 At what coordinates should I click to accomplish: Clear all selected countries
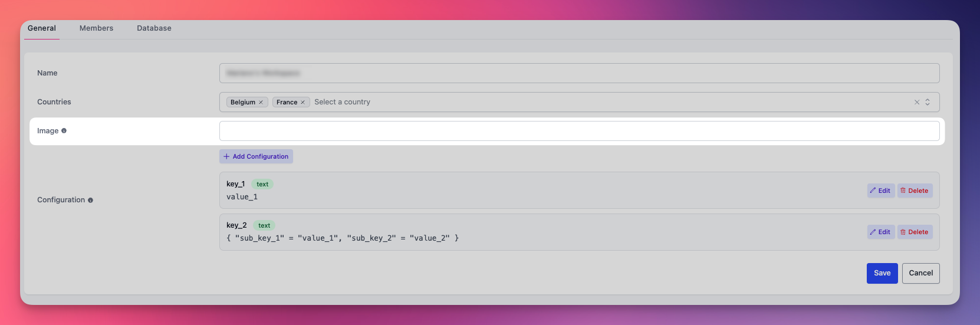coord(917,102)
